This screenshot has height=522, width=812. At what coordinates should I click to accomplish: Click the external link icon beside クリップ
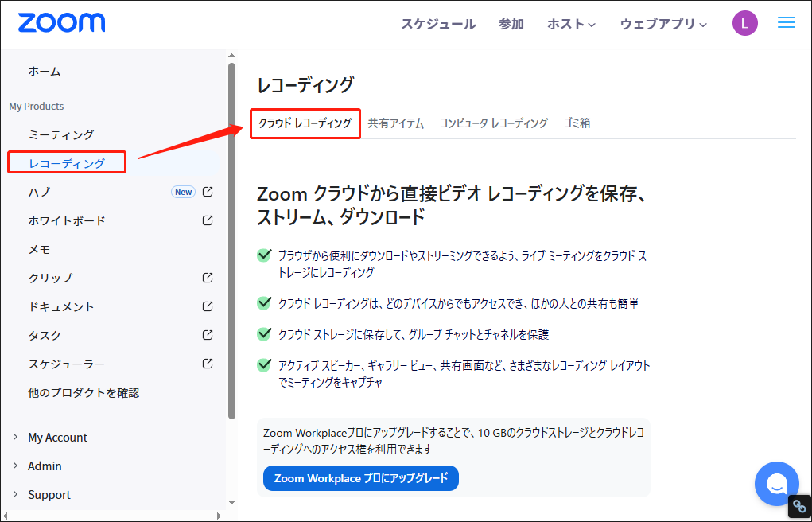pos(207,278)
